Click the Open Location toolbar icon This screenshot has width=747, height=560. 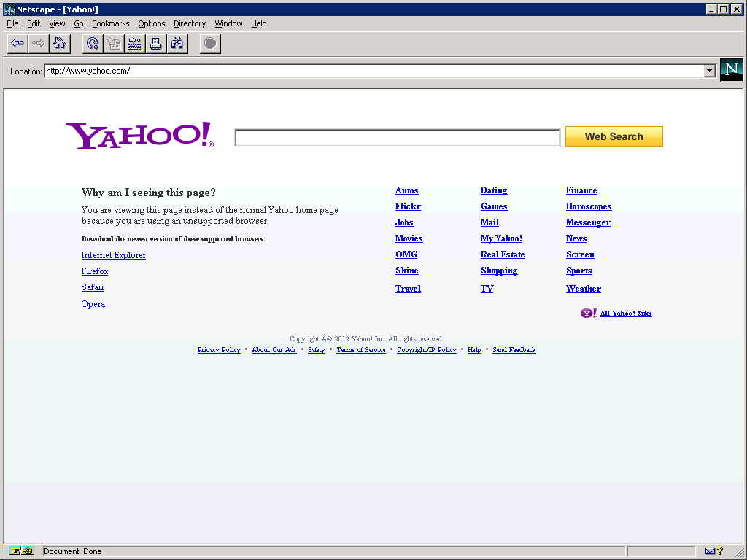(135, 44)
